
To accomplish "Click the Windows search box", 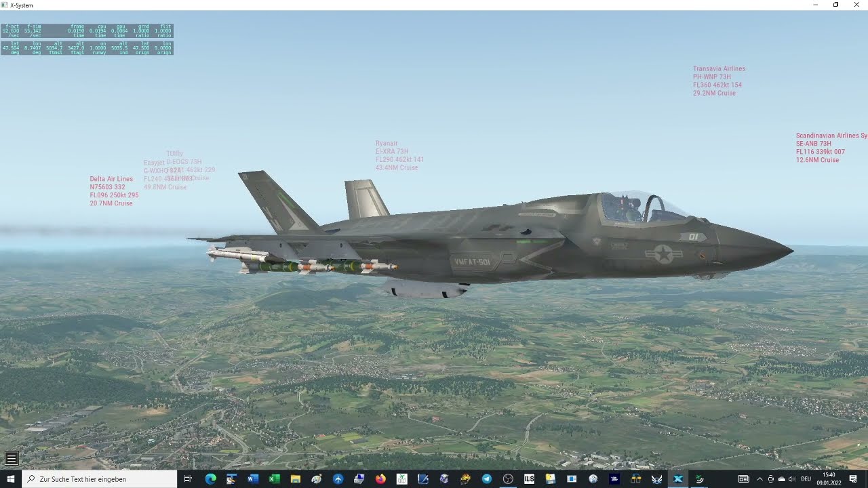I will pos(99,479).
